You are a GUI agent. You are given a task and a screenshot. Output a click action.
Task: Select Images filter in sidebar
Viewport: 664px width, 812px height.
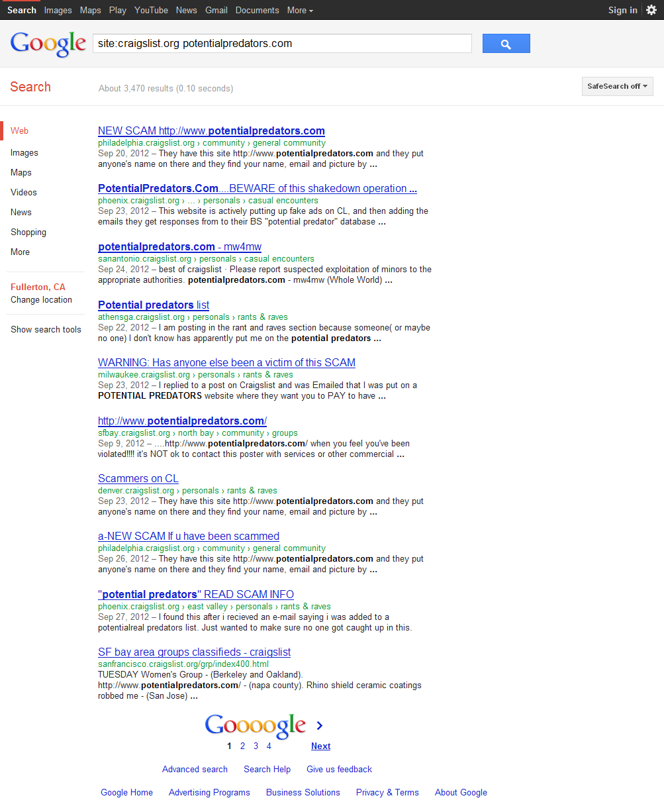pos(24,152)
